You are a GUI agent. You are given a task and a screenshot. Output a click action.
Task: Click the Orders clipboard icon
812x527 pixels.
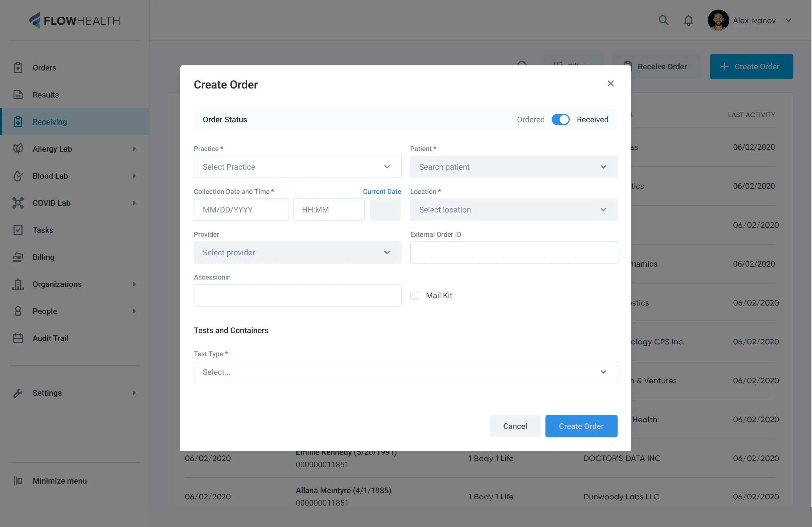tap(18, 68)
